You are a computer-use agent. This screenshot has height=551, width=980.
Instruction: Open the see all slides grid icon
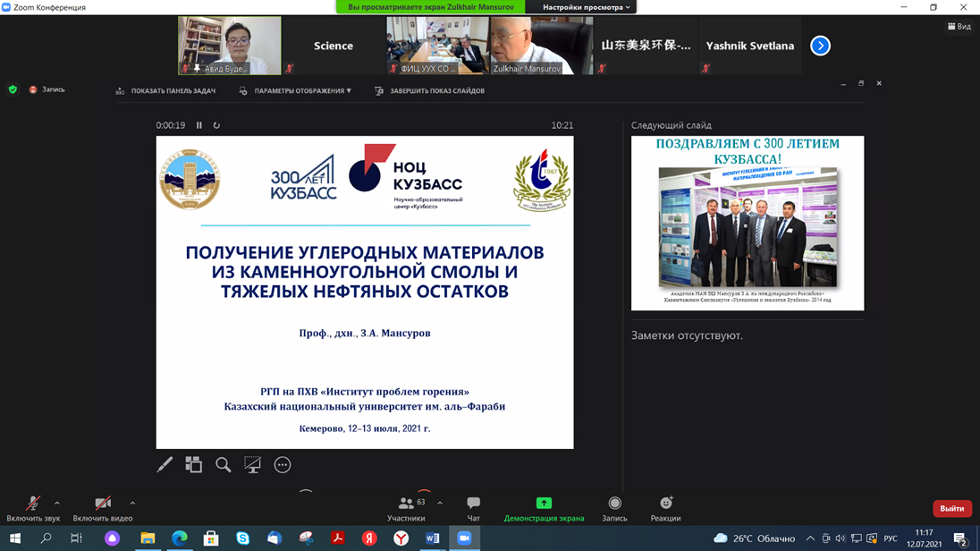(x=193, y=464)
